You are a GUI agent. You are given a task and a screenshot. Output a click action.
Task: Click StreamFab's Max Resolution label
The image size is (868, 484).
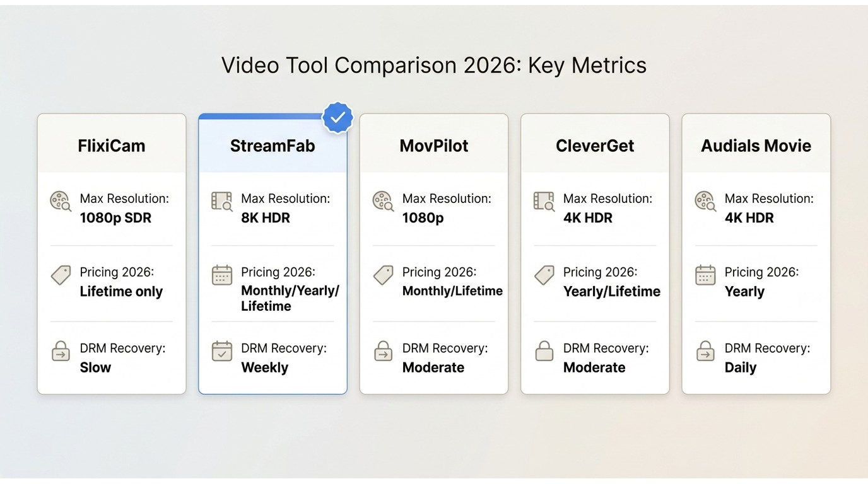pos(286,199)
